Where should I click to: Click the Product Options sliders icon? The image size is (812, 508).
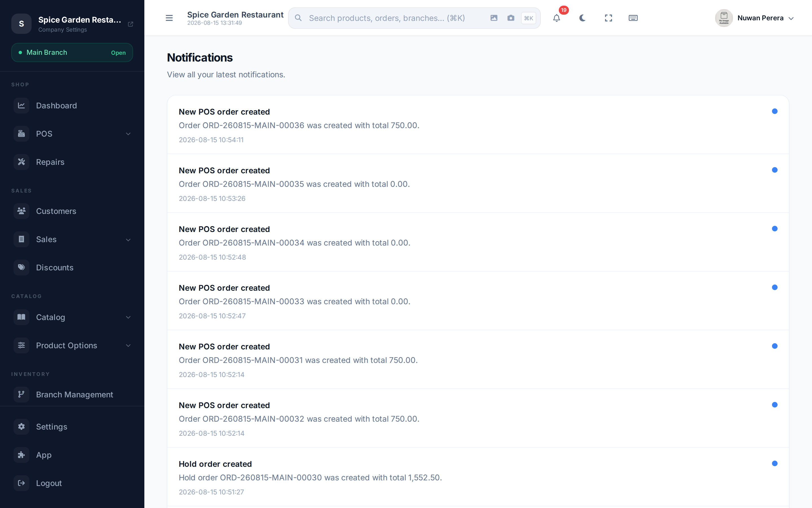(21, 345)
